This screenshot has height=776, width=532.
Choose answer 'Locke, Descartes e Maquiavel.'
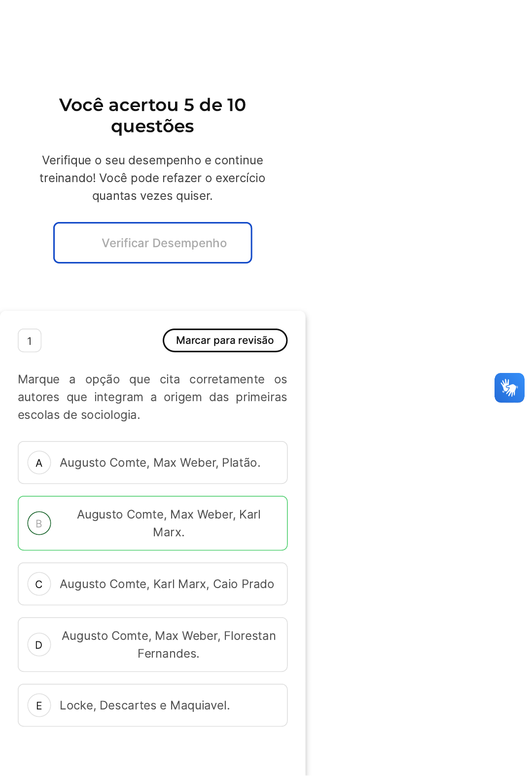click(x=144, y=705)
